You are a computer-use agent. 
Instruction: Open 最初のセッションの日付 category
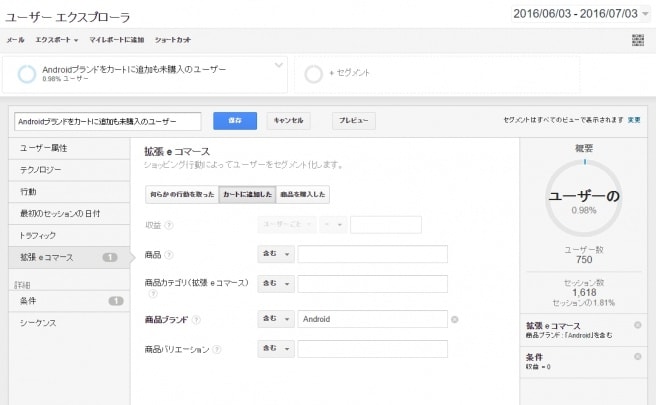pos(69,213)
